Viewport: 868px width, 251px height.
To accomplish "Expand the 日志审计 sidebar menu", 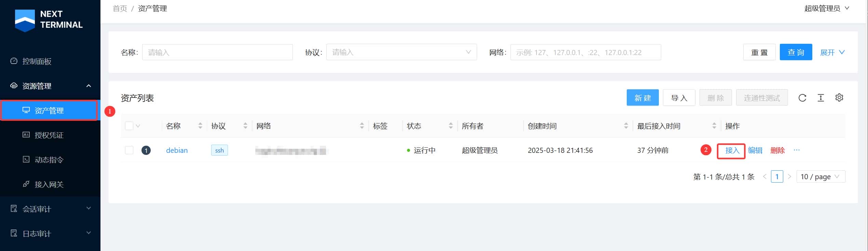I will click(50, 234).
